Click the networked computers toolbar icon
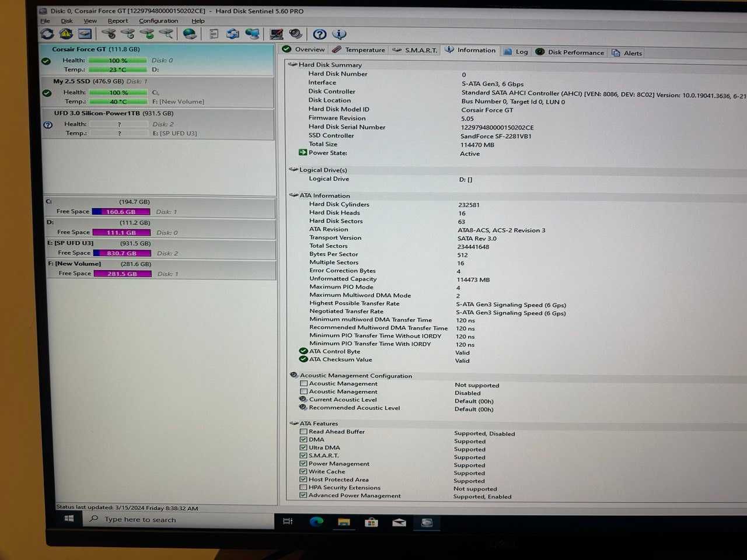Screen dimensions: 747x560 click(x=252, y=34)
